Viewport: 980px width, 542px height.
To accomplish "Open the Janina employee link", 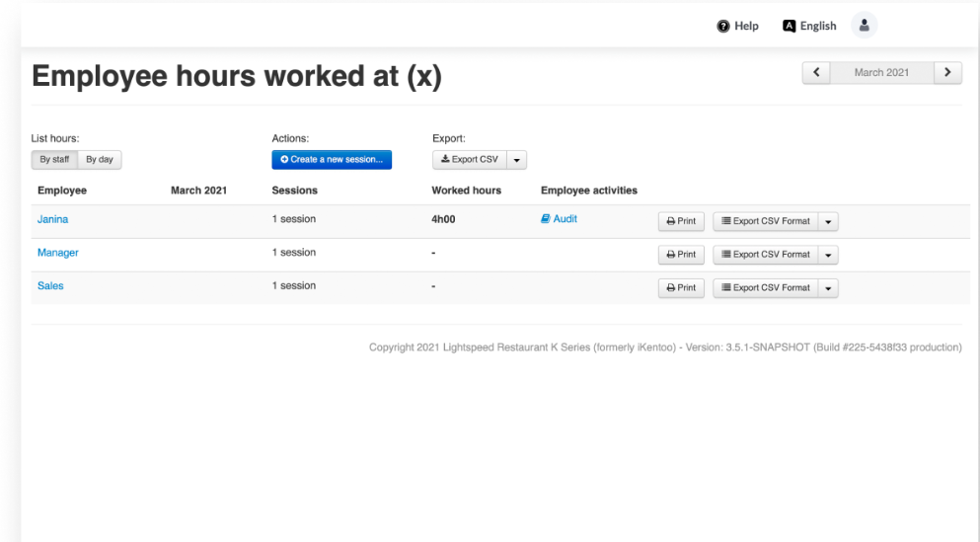I will point(52,219).
